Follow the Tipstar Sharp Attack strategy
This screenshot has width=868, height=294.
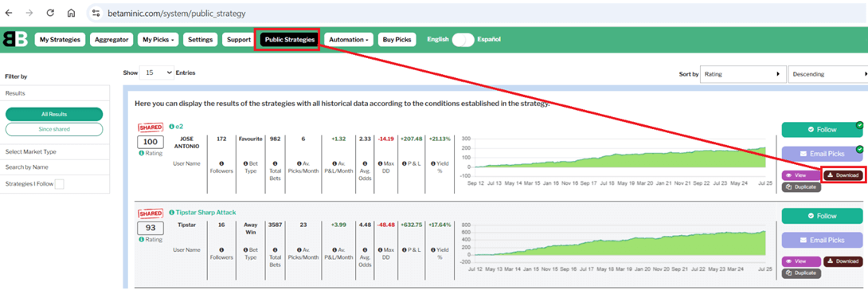click(x=822, y=215)
